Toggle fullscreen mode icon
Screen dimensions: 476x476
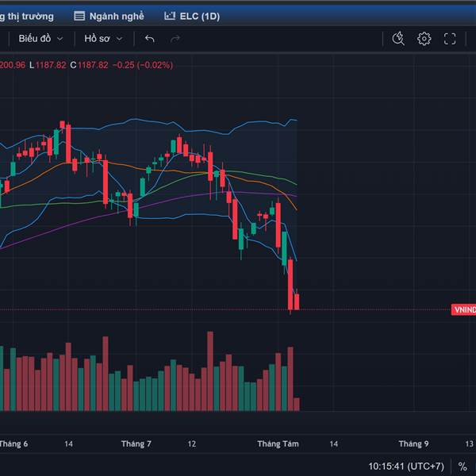click(x=450, y=39)
